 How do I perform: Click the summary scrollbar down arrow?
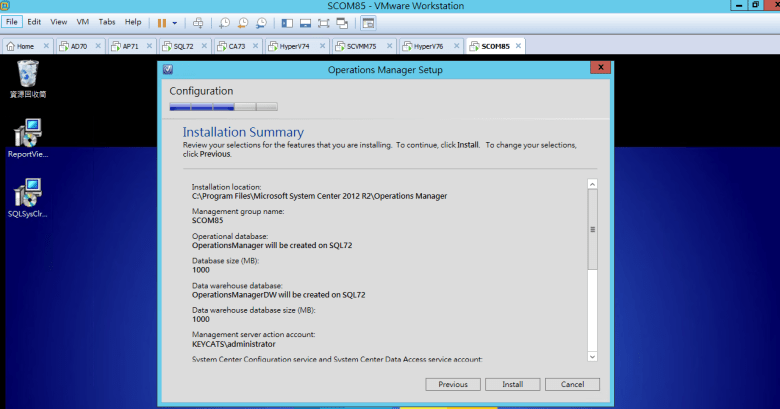coord(592,356)
